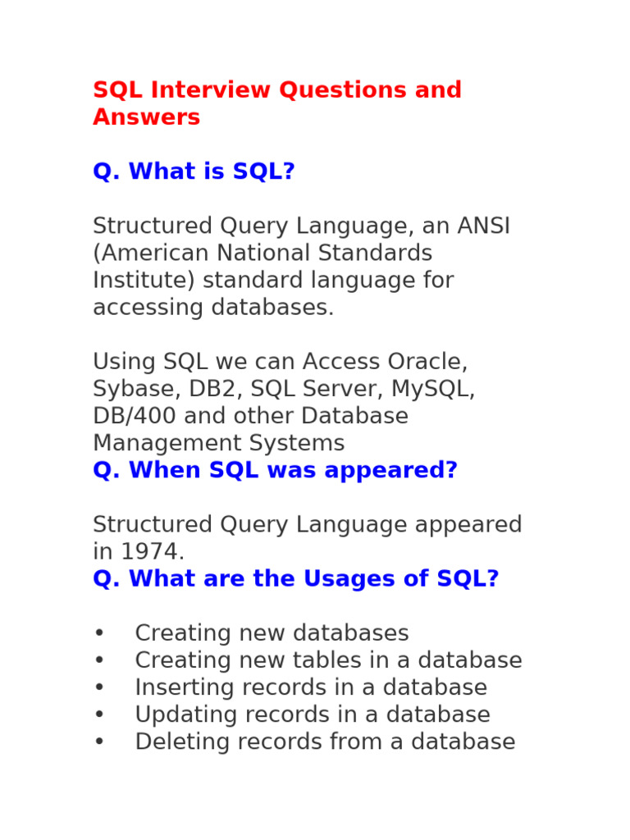Click the bullet 'Deleting records from a database'
The image size is (630, 840).
(325, 742)
